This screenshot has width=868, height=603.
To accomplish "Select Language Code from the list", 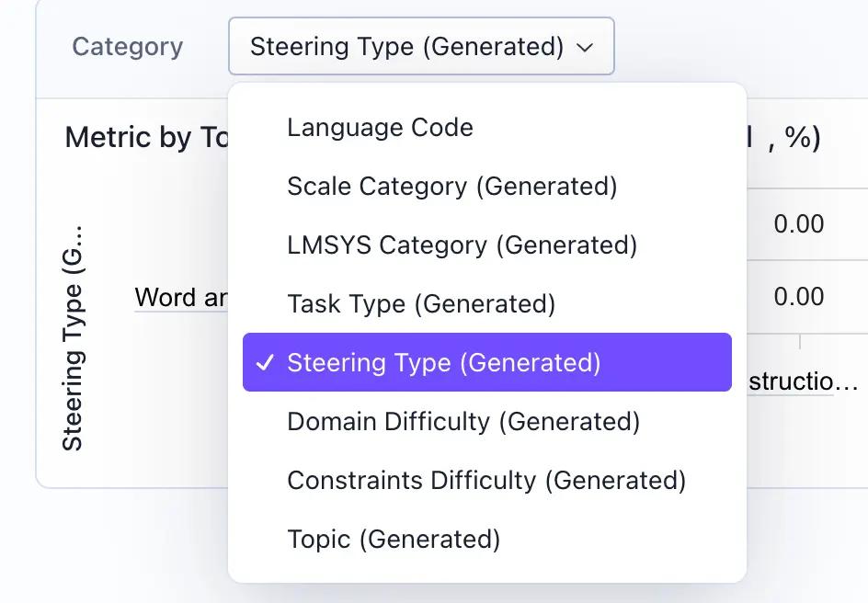I will pos(380,128).
